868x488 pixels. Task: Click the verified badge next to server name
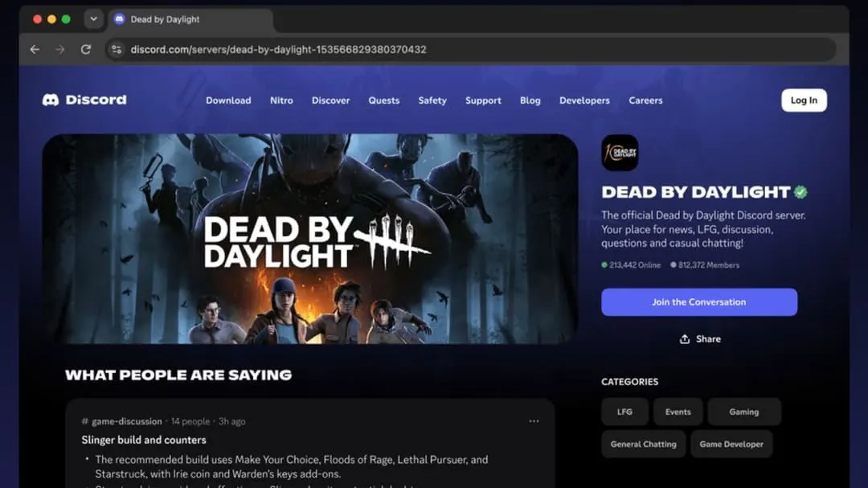(x=800, y=192)
